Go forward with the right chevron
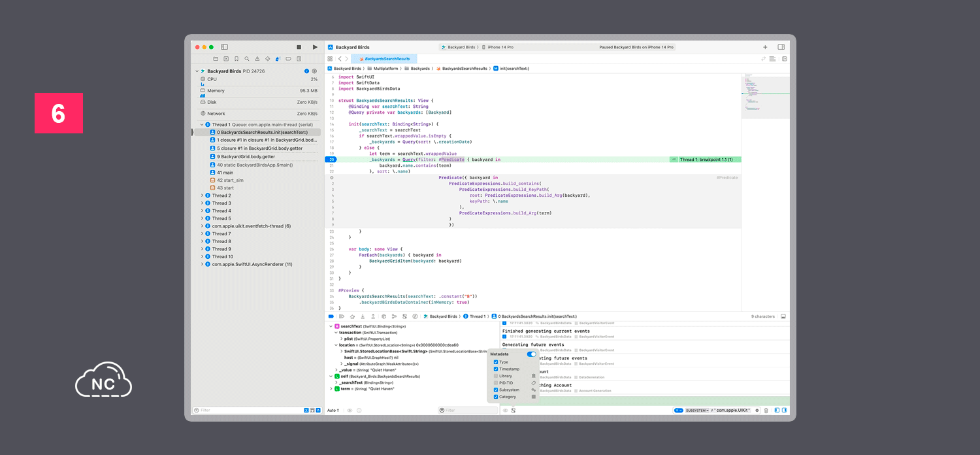Screen dimensions: 980x455 click(x=347, y=59)
